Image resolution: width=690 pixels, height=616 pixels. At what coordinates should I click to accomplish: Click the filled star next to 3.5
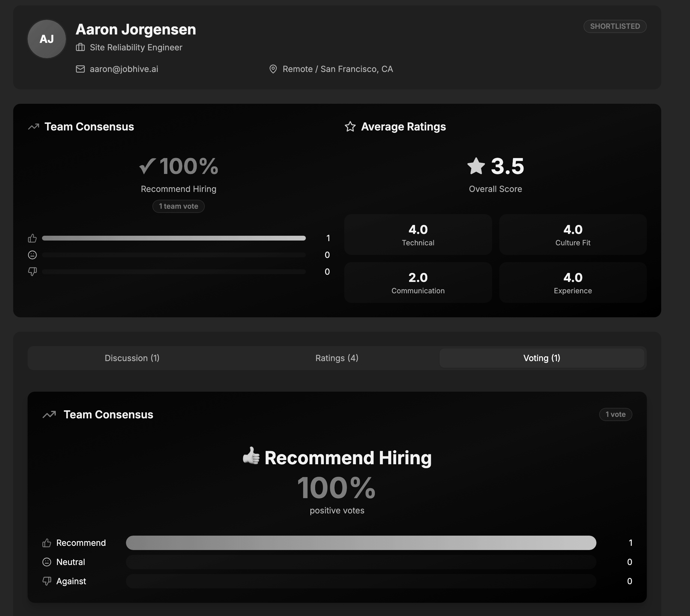(476, 166)
